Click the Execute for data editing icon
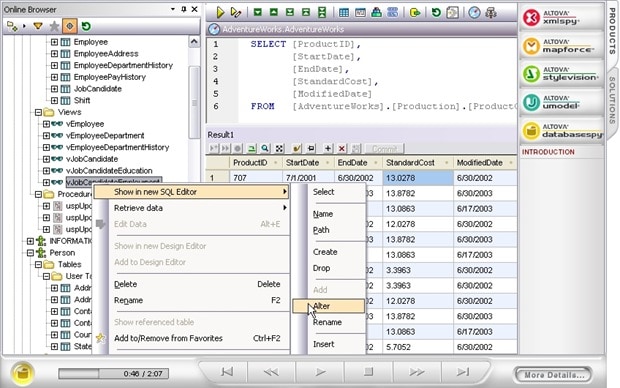 [236, 13]
